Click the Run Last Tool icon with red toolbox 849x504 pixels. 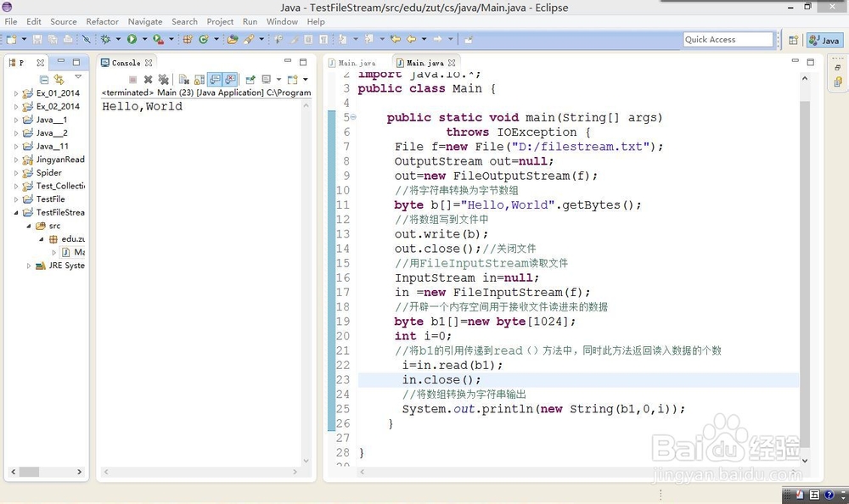[158, 39]
